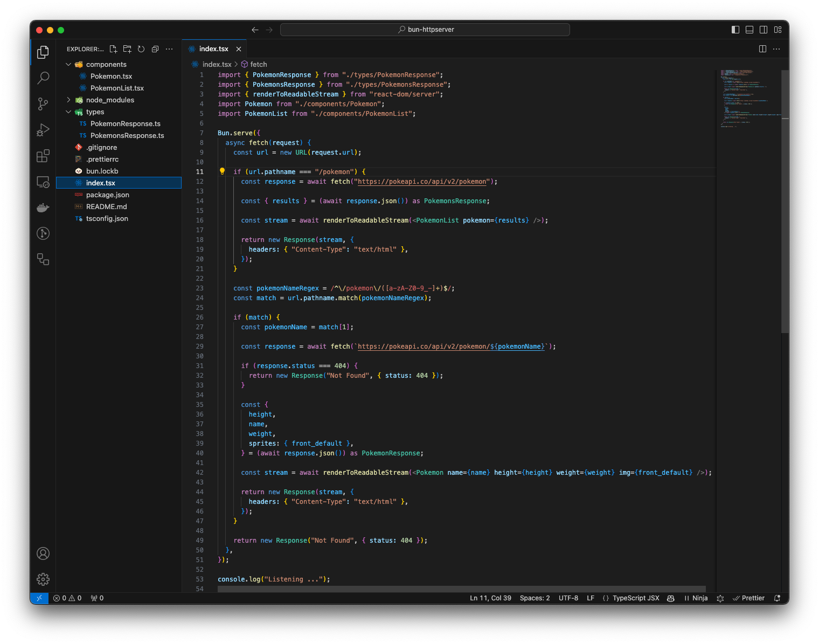
Task: Toggle the bottom panel visibility
Action: [749, 30]
